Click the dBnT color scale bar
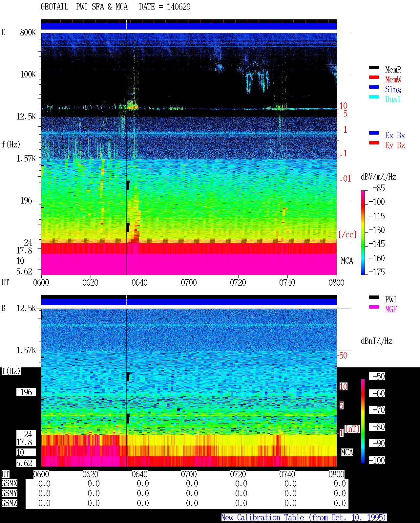The image size is (420, 523). click(363, 421)
